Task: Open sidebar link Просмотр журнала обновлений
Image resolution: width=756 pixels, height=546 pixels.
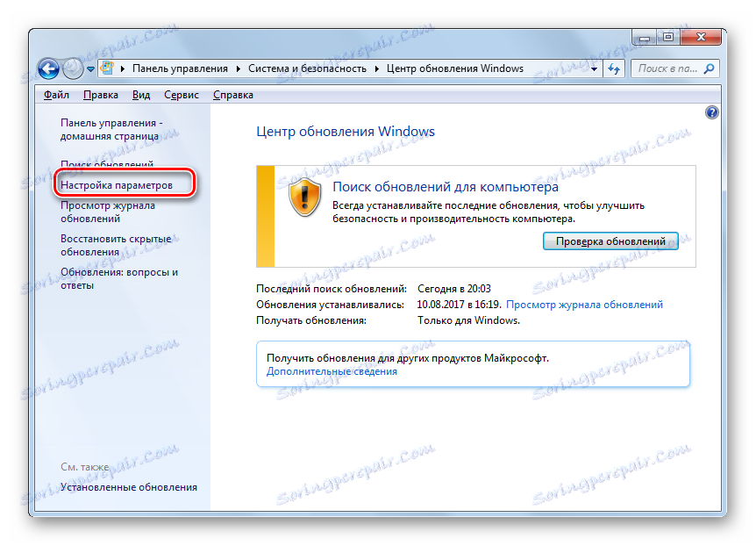Action: tap(108, 212)
